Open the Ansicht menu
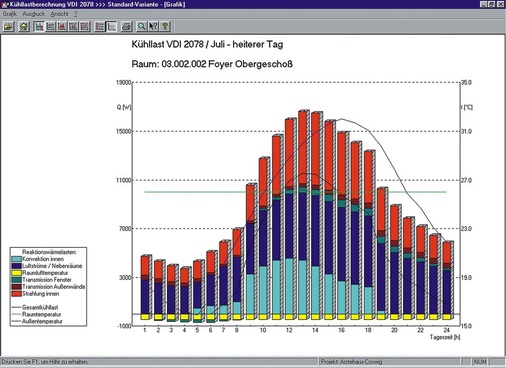The width and height of the screenshot is (506, 368). click(60, 14)
